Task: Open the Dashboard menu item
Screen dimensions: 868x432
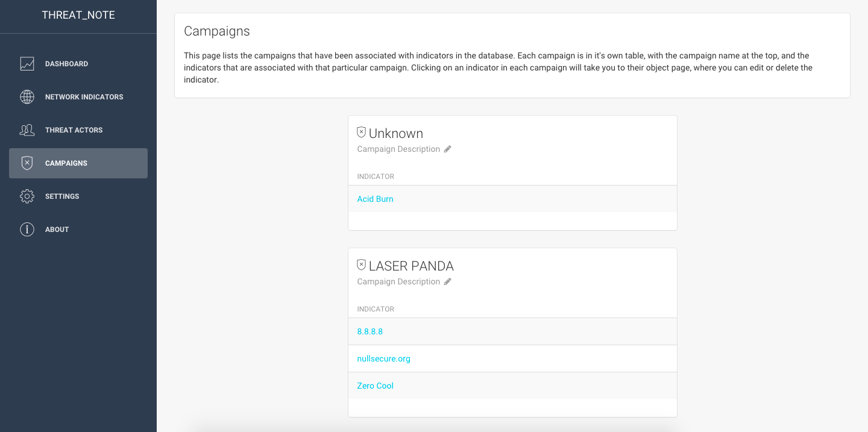Action: [x=66, y=64]
